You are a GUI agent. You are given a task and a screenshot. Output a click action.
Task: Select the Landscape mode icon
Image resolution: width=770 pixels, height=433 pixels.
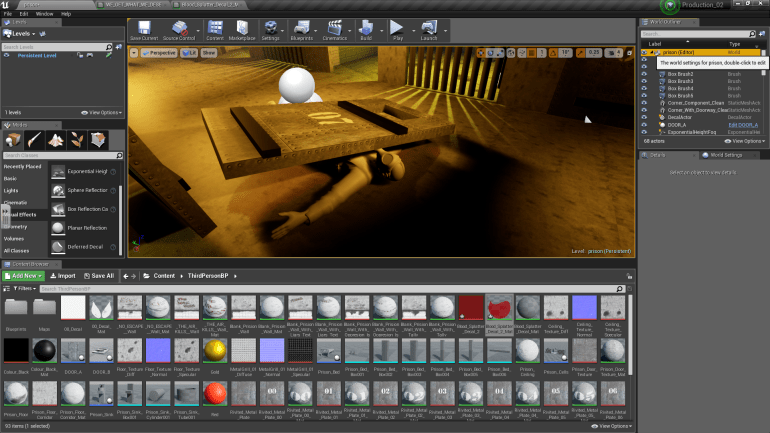55,140
